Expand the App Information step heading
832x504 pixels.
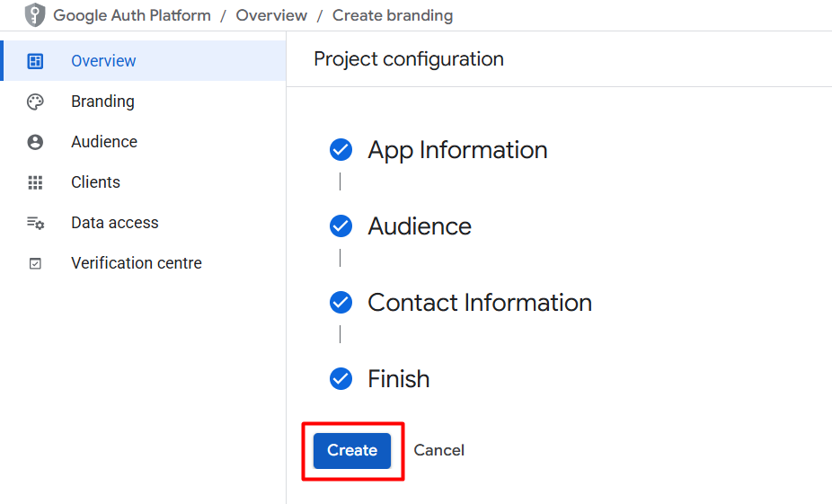tap(457, 150)
